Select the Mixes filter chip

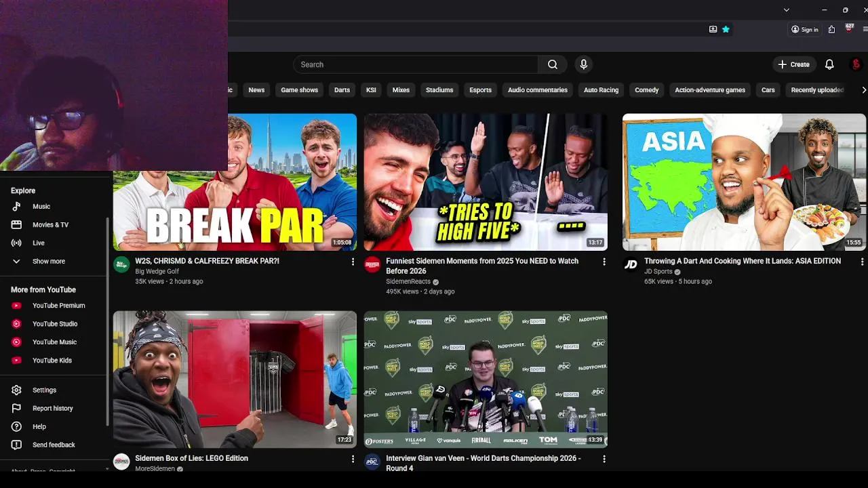point(401,89)
